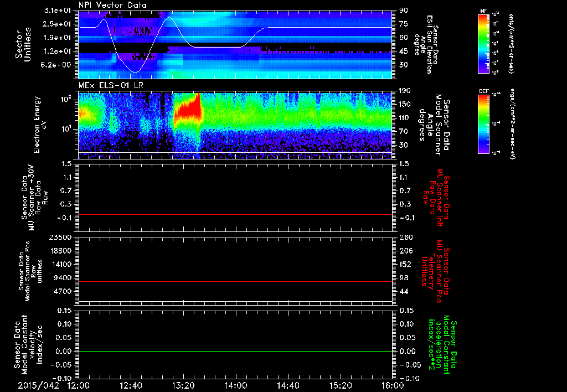Viewport: 567px width, 392px height.
Task: Click the 2.5e+01 sector axis value
Action: coord(57,24)
